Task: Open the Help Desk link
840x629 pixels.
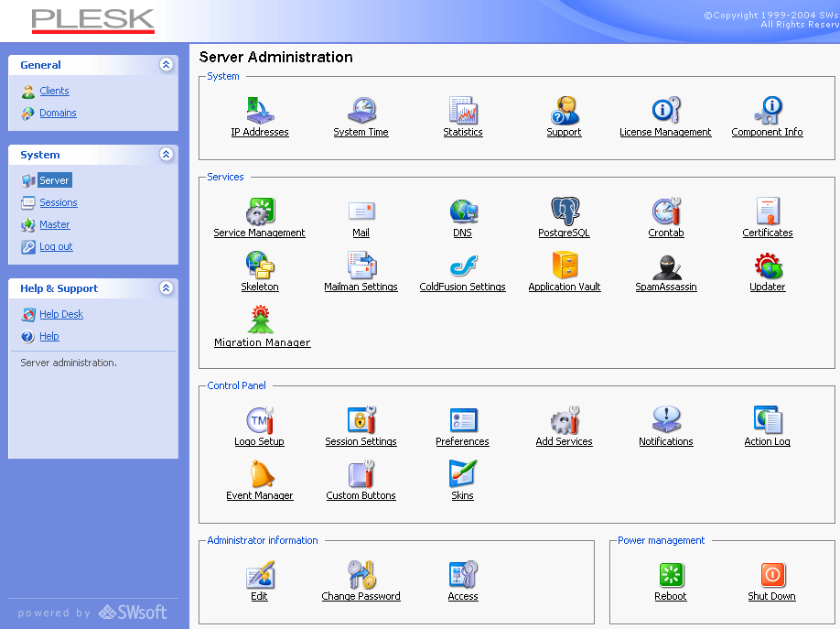Action: coord(61,315)
